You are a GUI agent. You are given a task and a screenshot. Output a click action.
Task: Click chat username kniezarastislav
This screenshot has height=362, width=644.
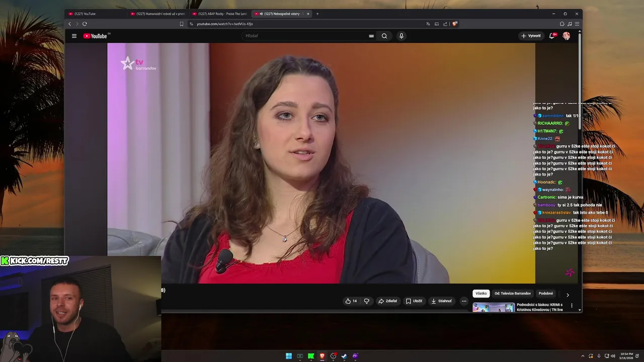tap(556, 213)
